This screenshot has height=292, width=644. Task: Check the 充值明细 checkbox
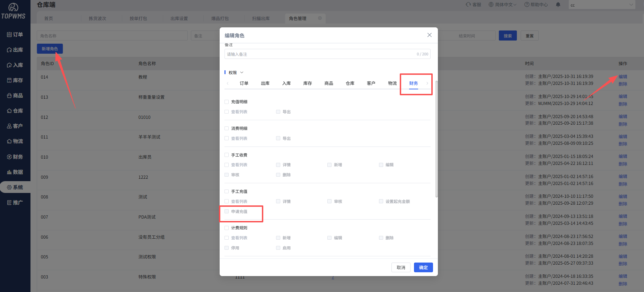[227, 102]
